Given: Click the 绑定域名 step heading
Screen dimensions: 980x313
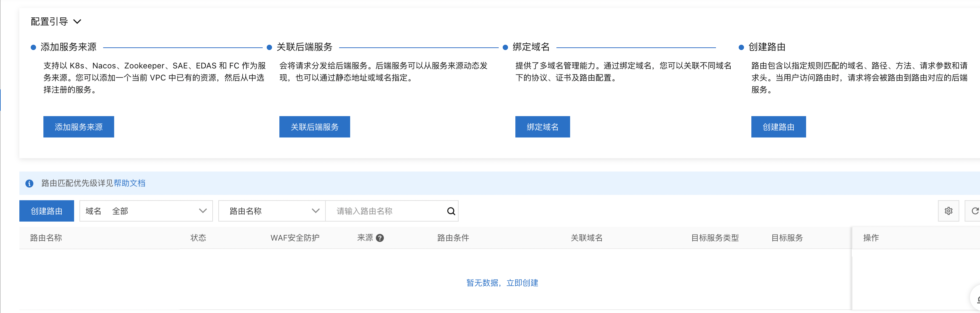Looking at the screenshot, I should 531,47.
